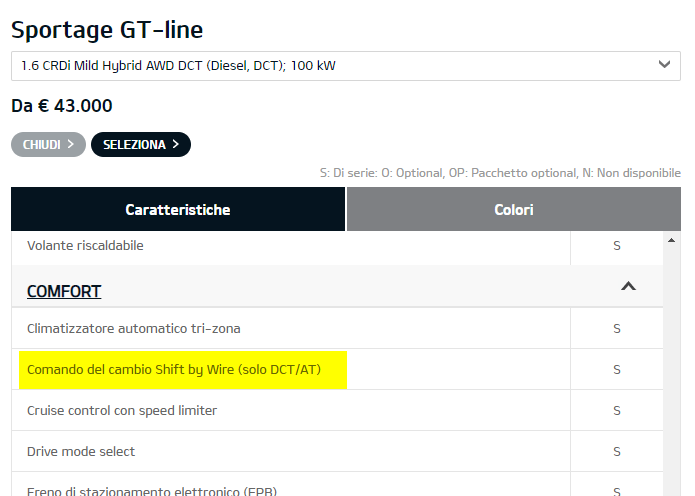
Task: Click the CHIUDI button
Action: click(48, 145)
